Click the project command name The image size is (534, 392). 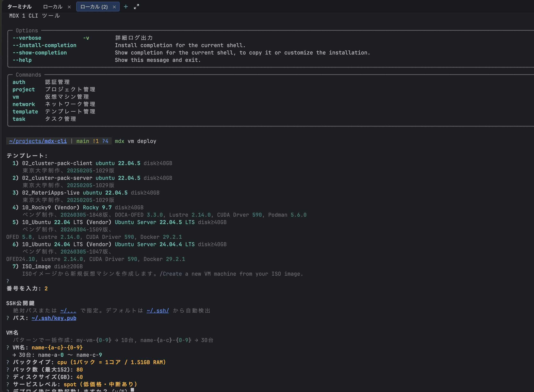24,90
